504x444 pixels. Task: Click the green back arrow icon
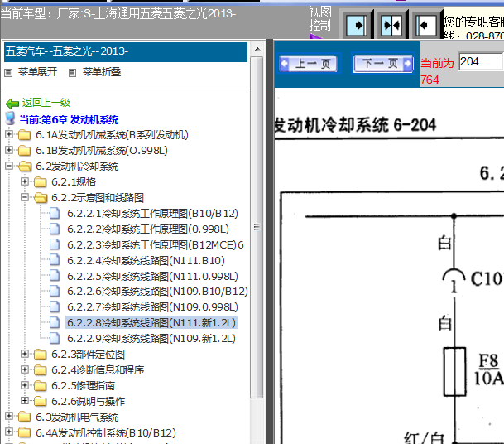pyautogui.click(x=12, y=104)
